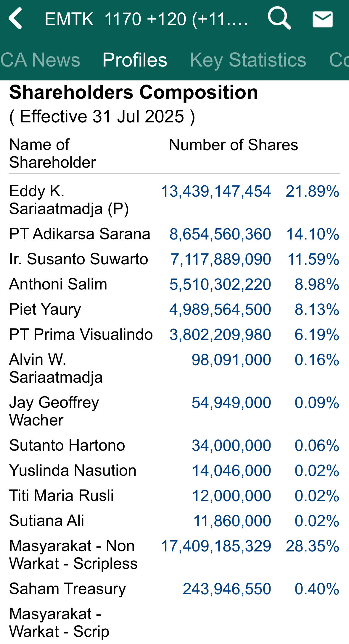Select the Profiles tab

(x=135, y=60)
